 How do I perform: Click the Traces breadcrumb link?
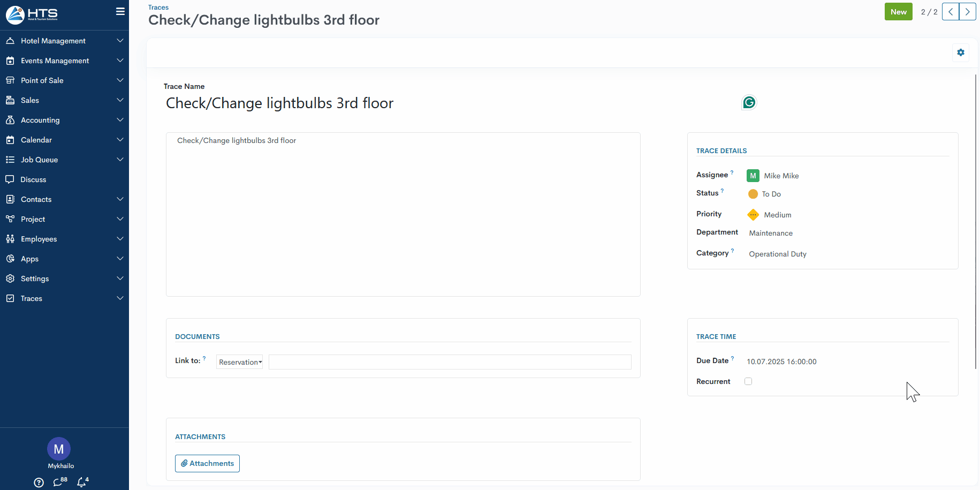[x=158, y=7]
